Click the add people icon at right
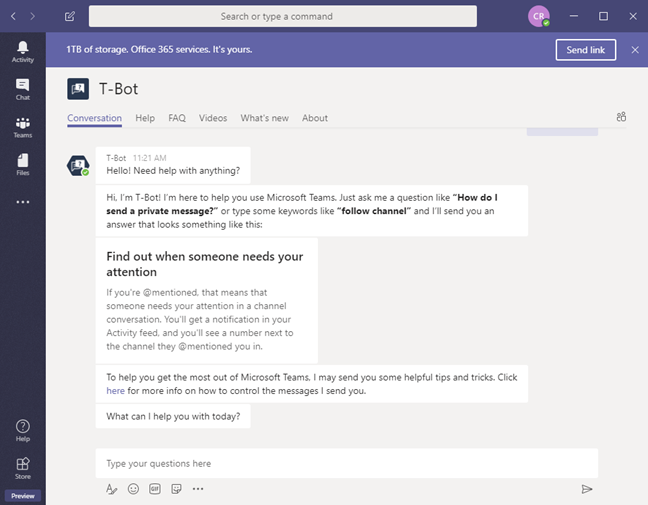This screenshot has height=505, width=648. (621, 117)
